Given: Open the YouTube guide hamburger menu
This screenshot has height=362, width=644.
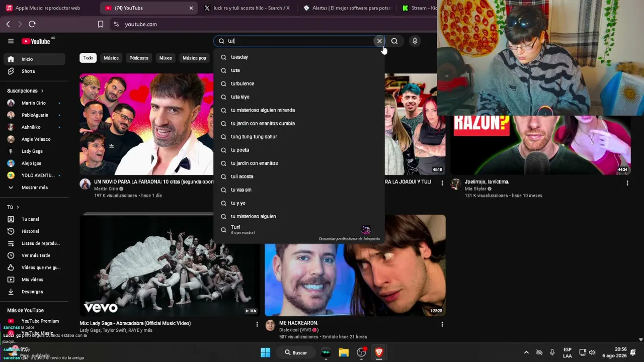Looking at the screenshot, I should (11, 41).
